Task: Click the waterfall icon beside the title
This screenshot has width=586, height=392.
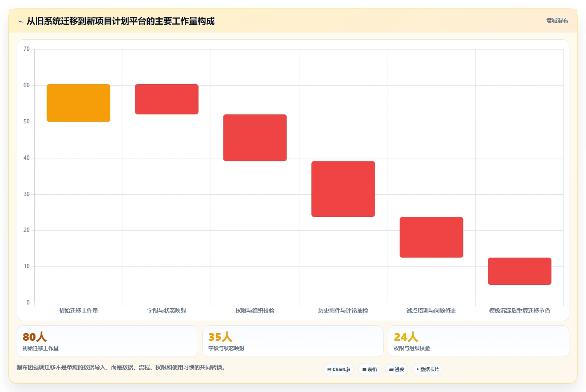Action: (x=20, y=21)
